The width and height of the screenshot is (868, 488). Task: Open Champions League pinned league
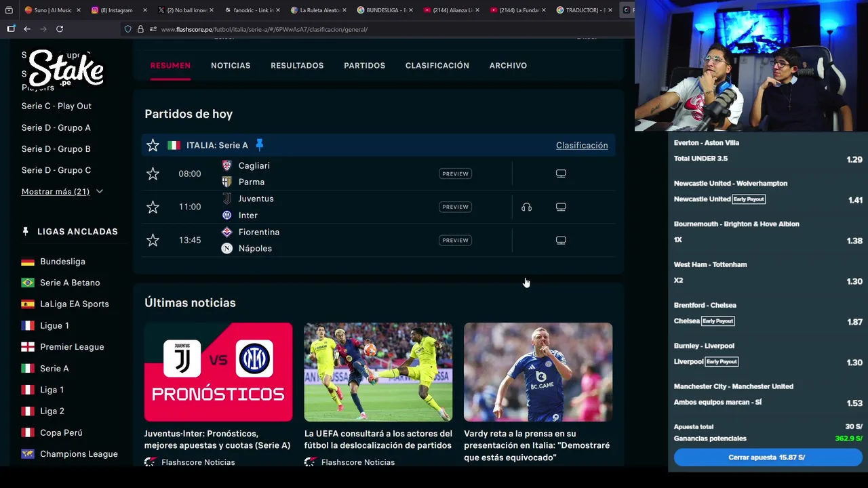79,454
